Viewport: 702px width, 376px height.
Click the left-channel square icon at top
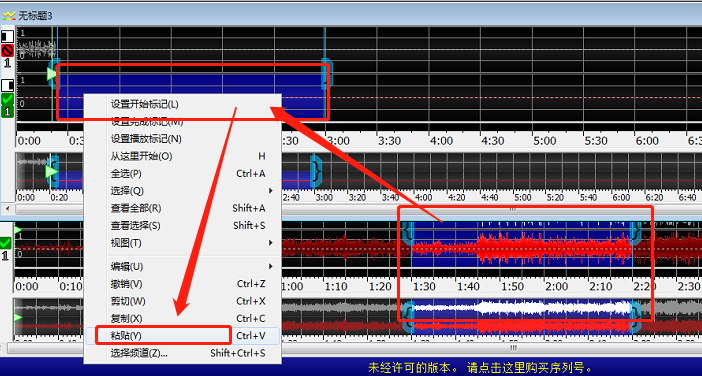click(7, 36)
